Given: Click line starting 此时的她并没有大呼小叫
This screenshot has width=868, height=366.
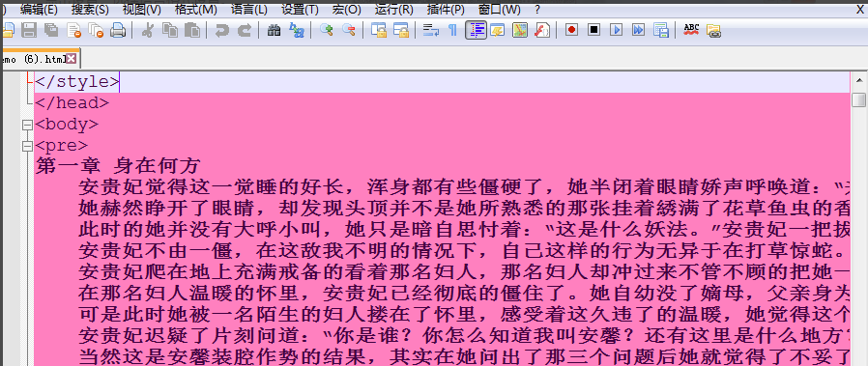Looking at the screenshot, I should 464,230.
